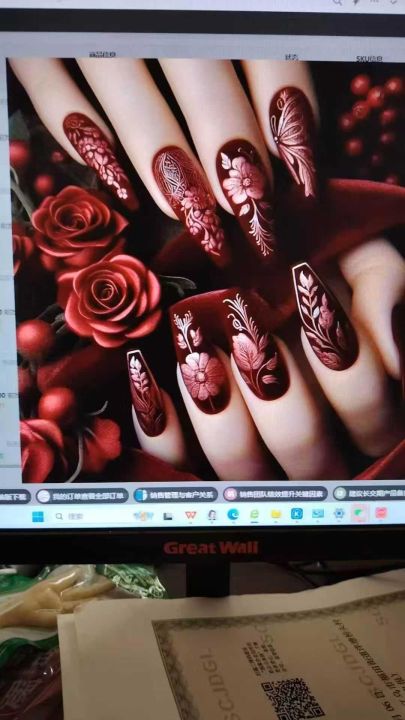Open the blue K app icon
The image size is (405, 720).
coord(297,513)
